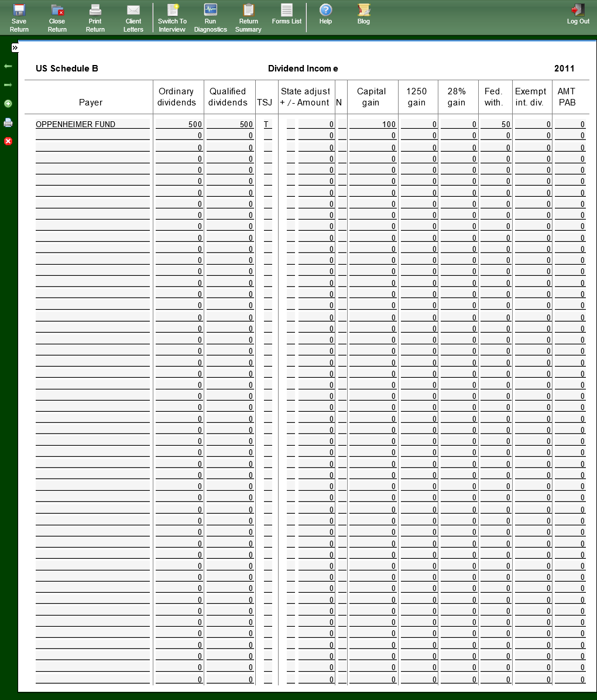
Task: Open Help from the toolbar
Action: 325,14
